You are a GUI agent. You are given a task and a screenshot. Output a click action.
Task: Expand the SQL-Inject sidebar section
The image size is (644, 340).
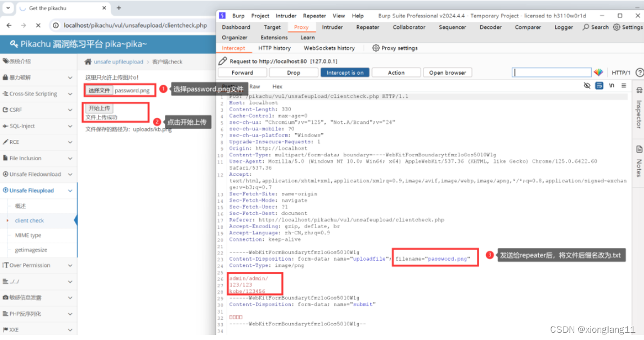(x=38, y=126)
